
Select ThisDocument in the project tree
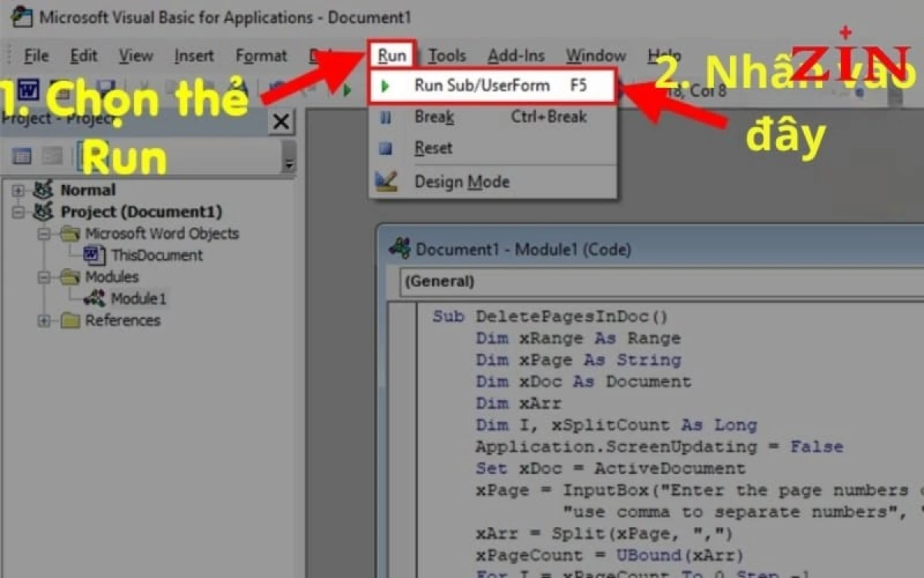156,255
